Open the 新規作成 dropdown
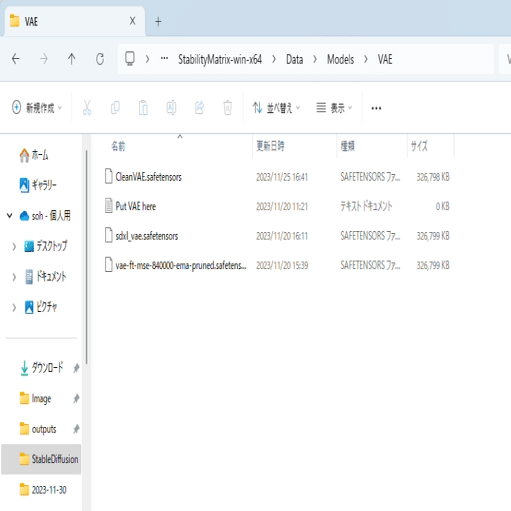511x511 pixels. 37,108
